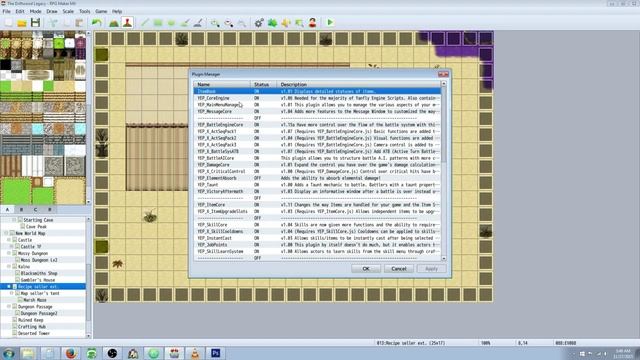Sort plugins by Name column header
This screenshot has height=360, width=640.
coord(222,84)
